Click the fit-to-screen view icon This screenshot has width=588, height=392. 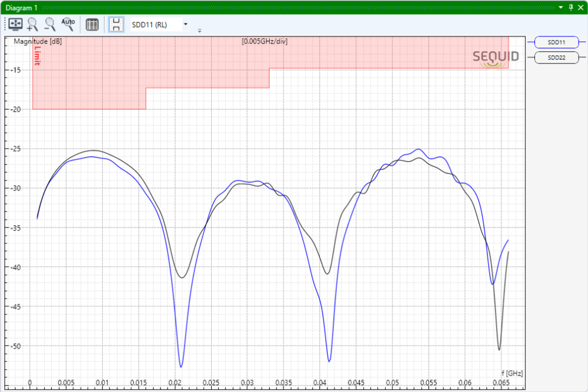[15, 24]
